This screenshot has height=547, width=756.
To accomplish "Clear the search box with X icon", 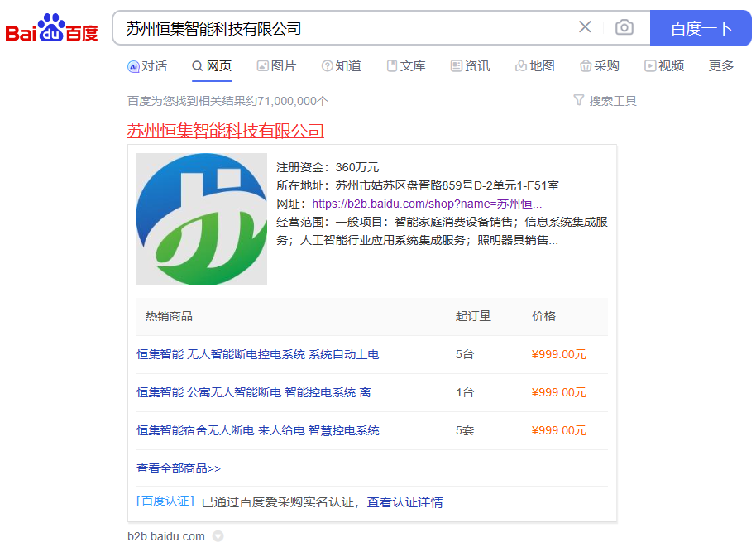I will coord(585,27).
